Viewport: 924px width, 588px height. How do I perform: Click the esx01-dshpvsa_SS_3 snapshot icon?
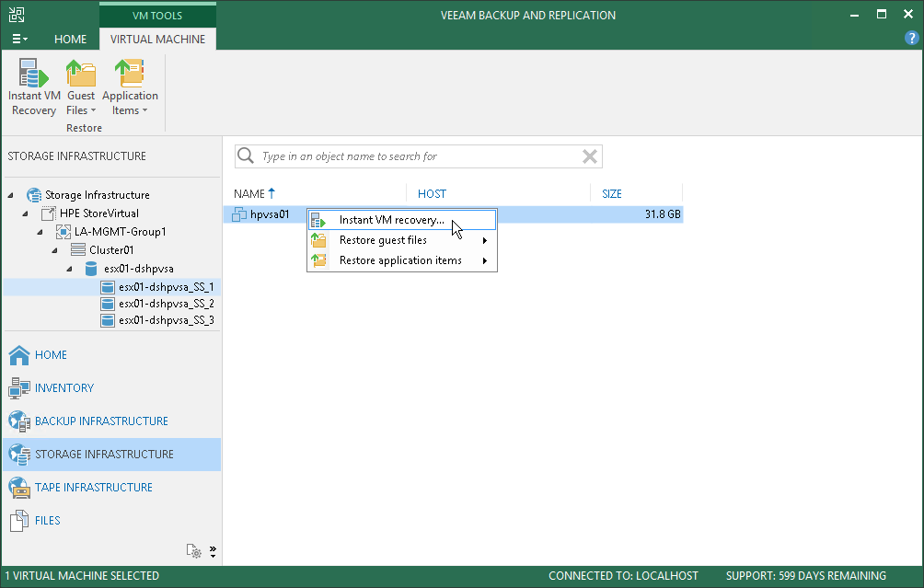coord(108,320)
